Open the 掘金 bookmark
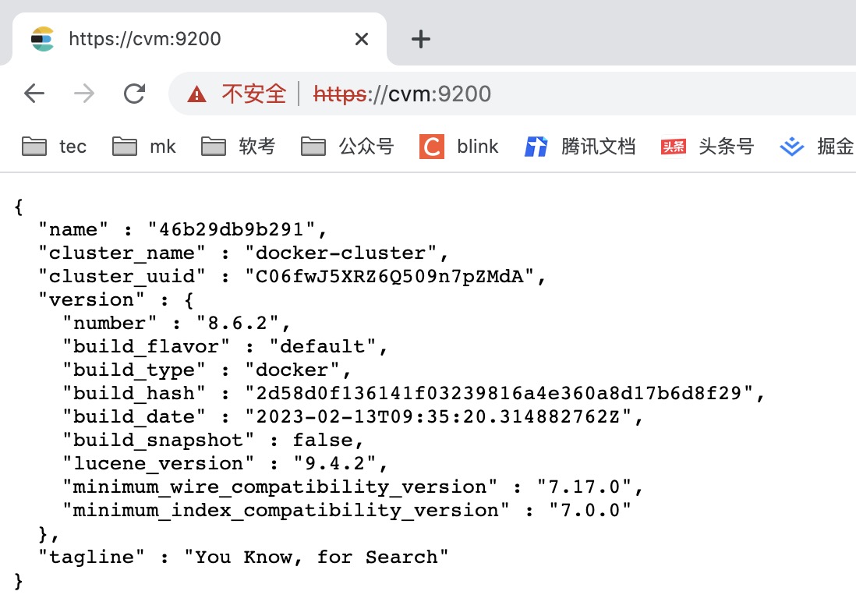 tap(817, 147)
